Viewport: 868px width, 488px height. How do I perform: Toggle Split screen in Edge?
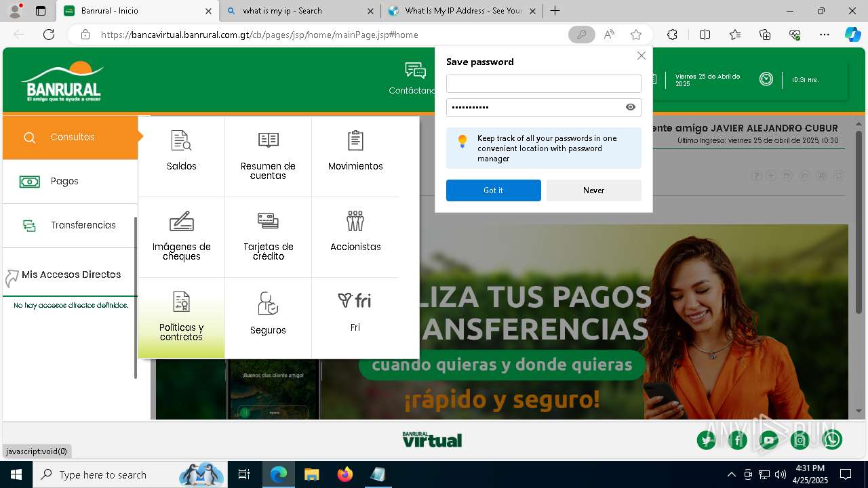point(705,35)
